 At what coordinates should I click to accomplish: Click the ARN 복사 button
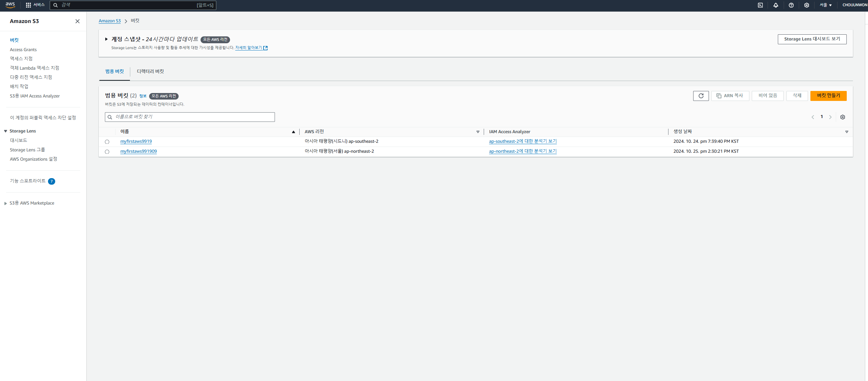point(730,96)
